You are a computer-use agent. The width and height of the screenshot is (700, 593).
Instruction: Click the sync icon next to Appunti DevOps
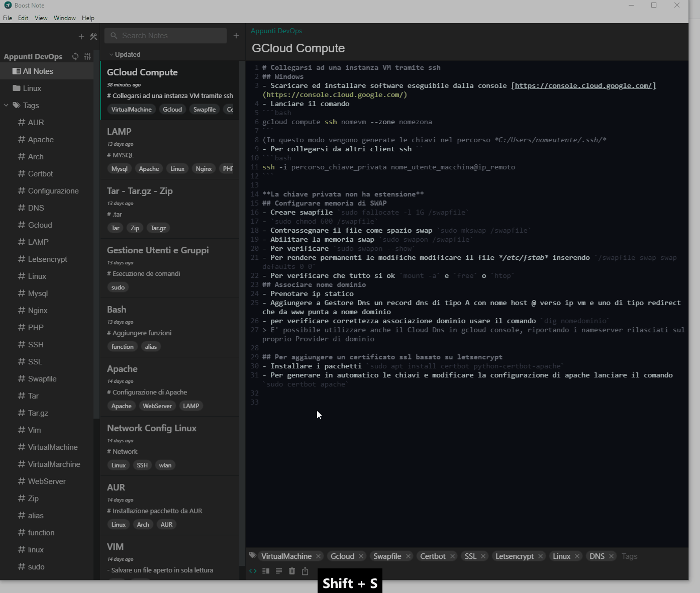pos(74,56)
